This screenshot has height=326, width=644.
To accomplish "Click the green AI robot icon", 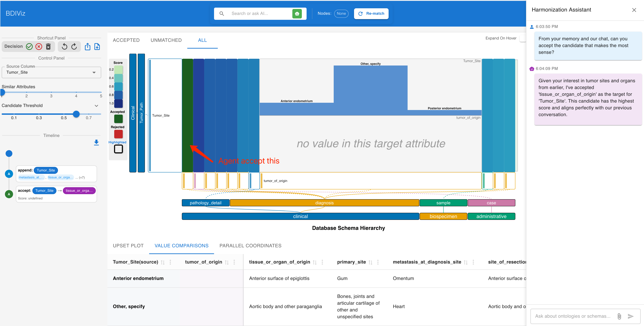I will point(297,14).
